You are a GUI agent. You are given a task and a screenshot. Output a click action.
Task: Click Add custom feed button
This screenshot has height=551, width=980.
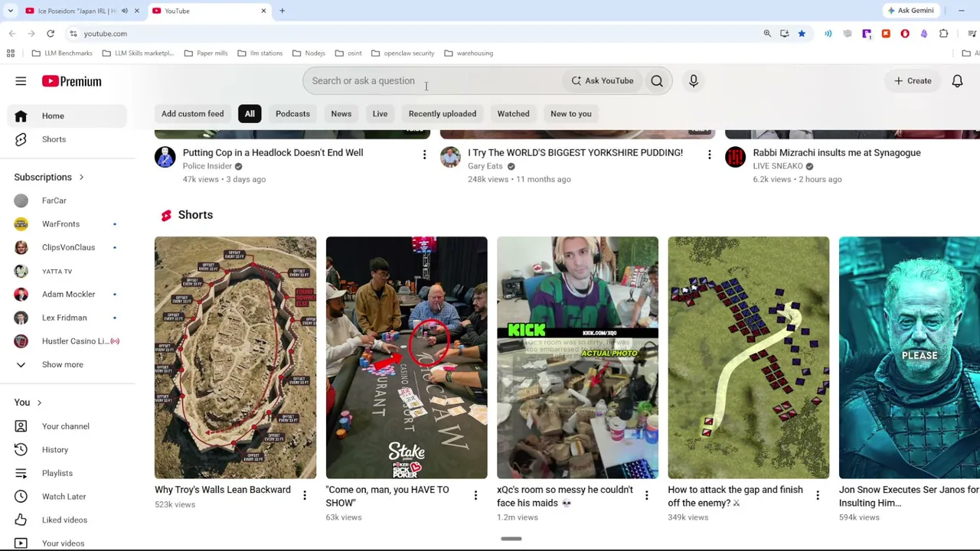click(x=193, y=114)
